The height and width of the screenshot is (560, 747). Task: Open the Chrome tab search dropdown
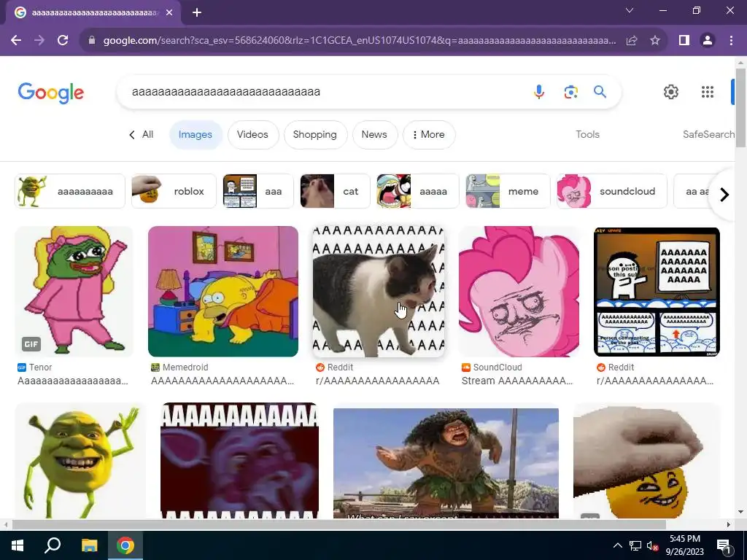[630, 10]
